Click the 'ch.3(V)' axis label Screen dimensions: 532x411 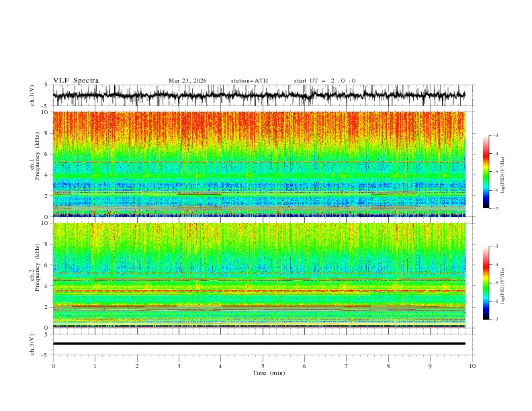tap(32, 345)
